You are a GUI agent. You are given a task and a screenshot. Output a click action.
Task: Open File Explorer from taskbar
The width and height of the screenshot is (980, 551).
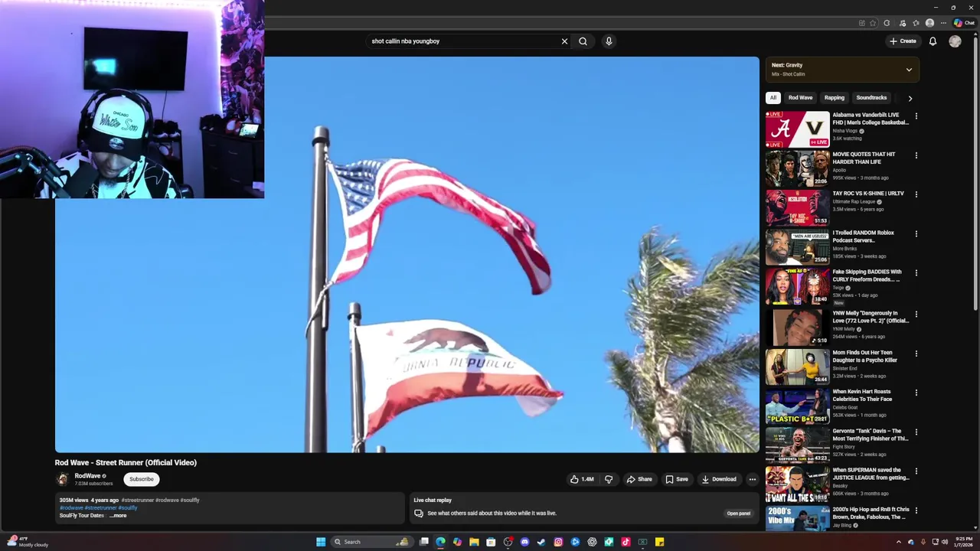point(474,542)
